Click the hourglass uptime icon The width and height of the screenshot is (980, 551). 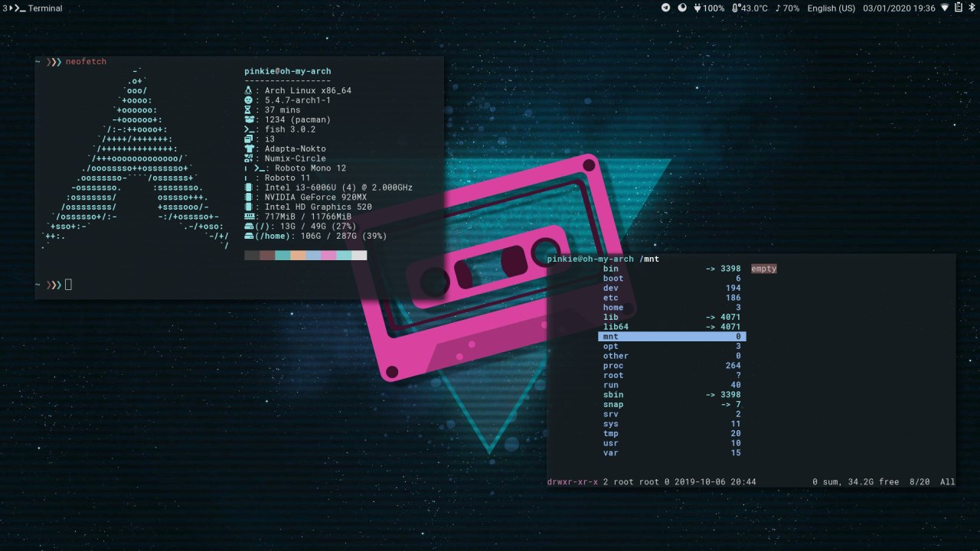pos(248,110)
